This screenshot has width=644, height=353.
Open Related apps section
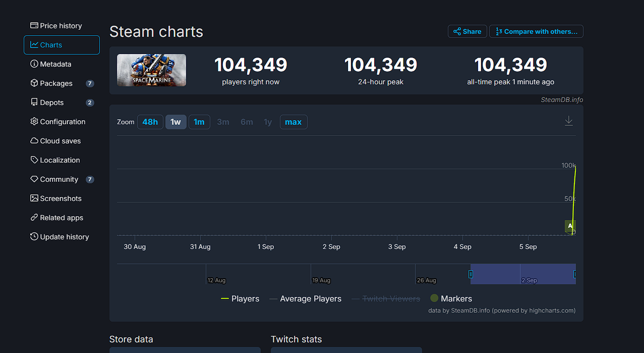62,218
